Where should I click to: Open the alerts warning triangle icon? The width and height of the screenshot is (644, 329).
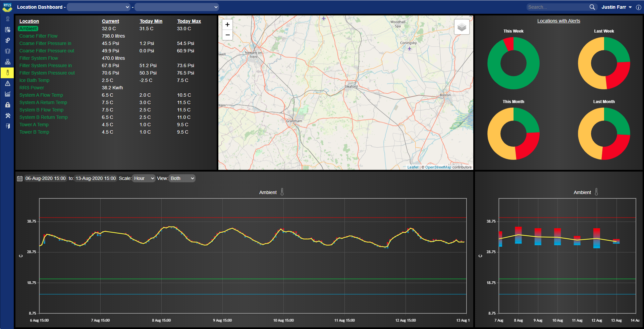pyautogui.click(x=7, y=83)
